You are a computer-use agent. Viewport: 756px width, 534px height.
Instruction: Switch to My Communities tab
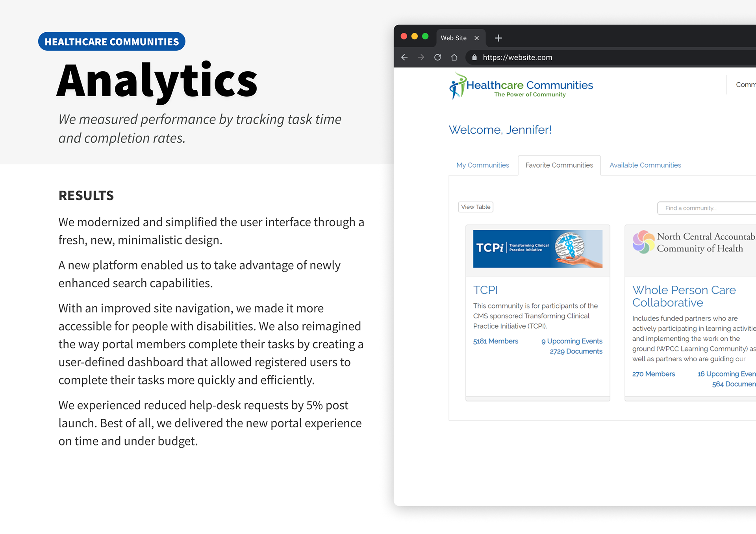click(x=482, y=165)
